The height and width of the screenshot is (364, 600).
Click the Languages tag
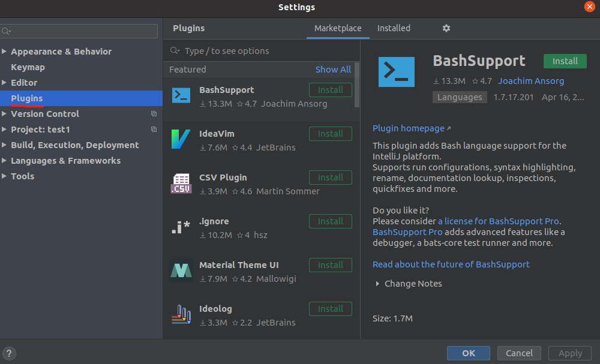pyautogui.click(x=460, y=97)
